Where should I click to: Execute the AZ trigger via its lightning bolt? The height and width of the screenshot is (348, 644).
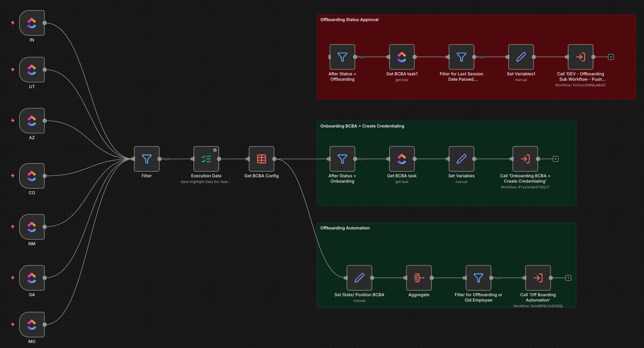12,121
